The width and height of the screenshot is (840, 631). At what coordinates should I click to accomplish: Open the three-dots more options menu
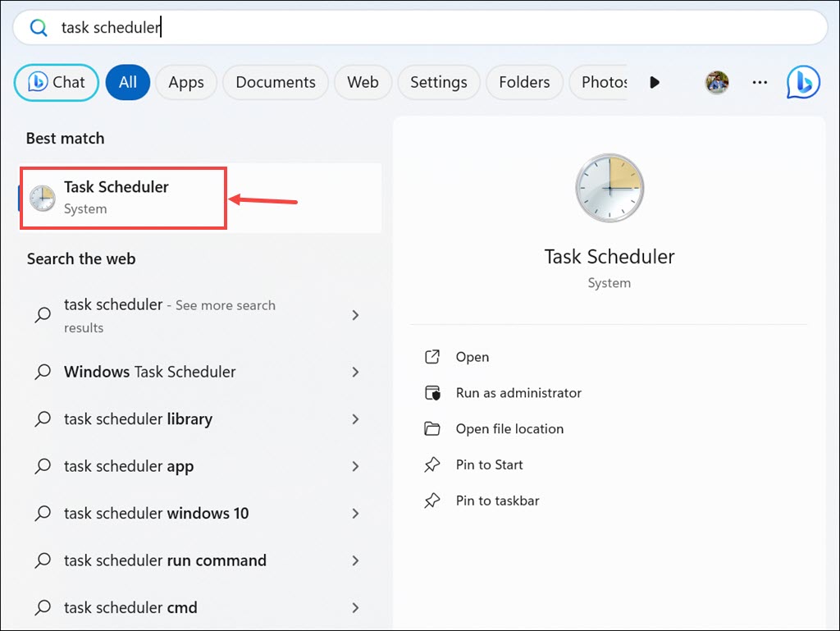(x=760, y=82)
